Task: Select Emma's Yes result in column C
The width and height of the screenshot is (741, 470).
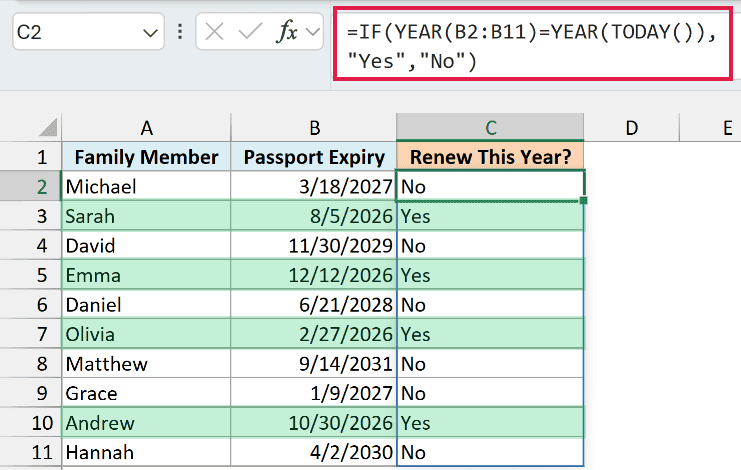Action: coord(491,275)
